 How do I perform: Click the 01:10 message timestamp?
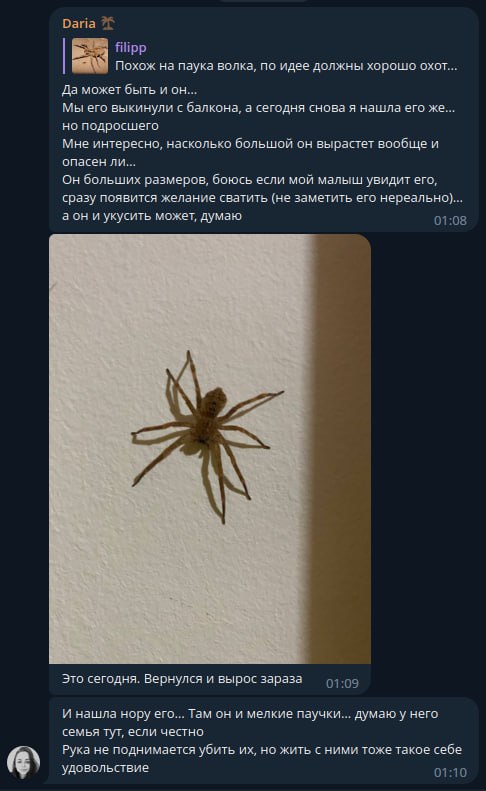coord(450,772)
